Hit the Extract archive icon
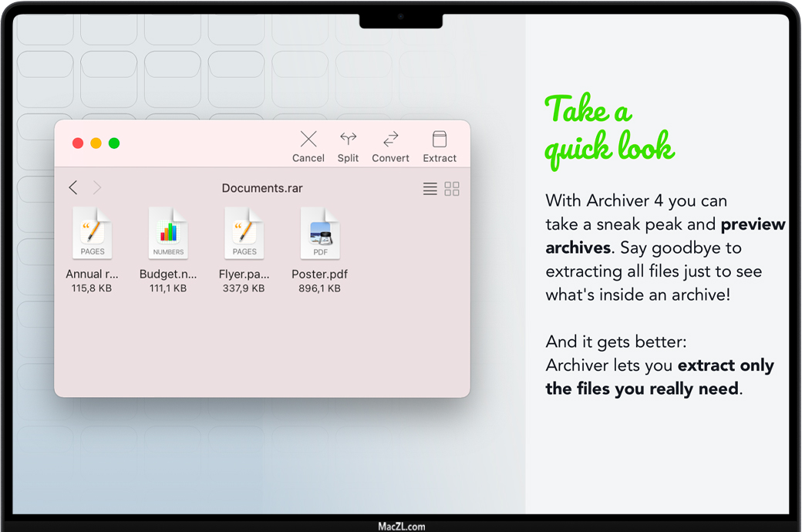The image size is (802, 532). click(x=440, y=140)
